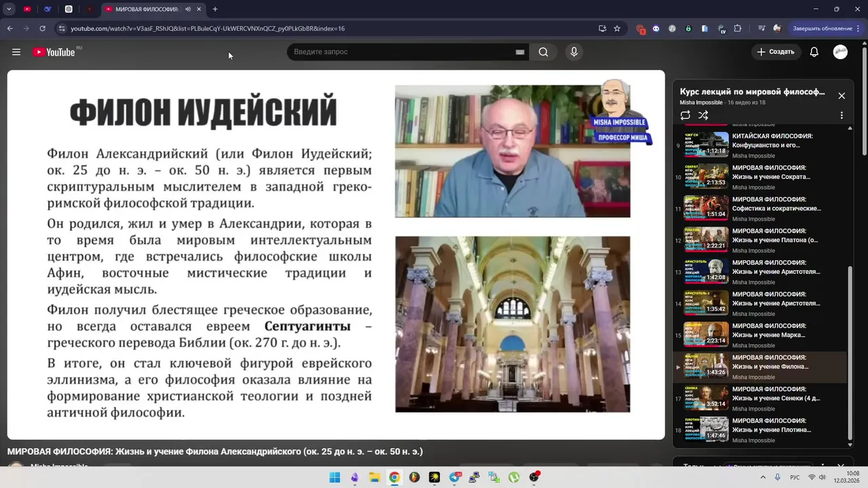The width and height of the screenshot is (868, 488).
Task: Open a new tab with the plus button
Action: [x=215, y=9]
